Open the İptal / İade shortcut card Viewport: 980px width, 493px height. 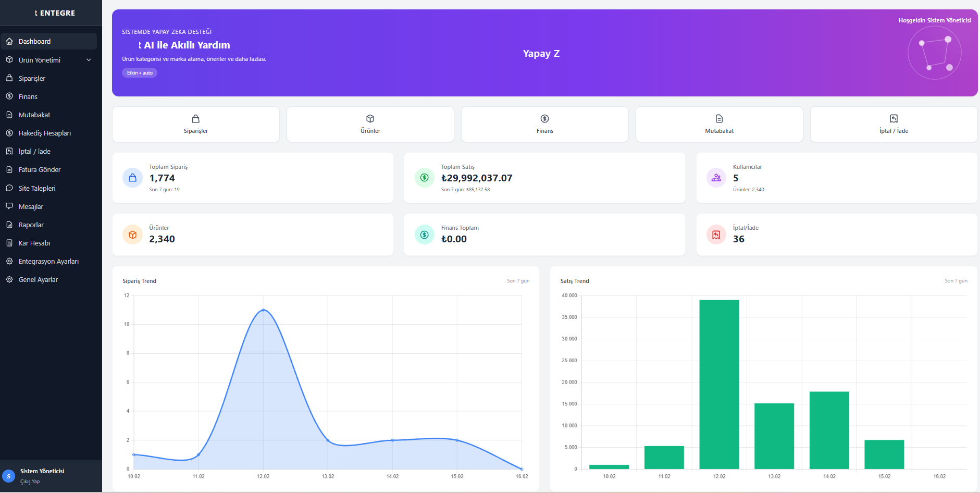click(894, 124)
